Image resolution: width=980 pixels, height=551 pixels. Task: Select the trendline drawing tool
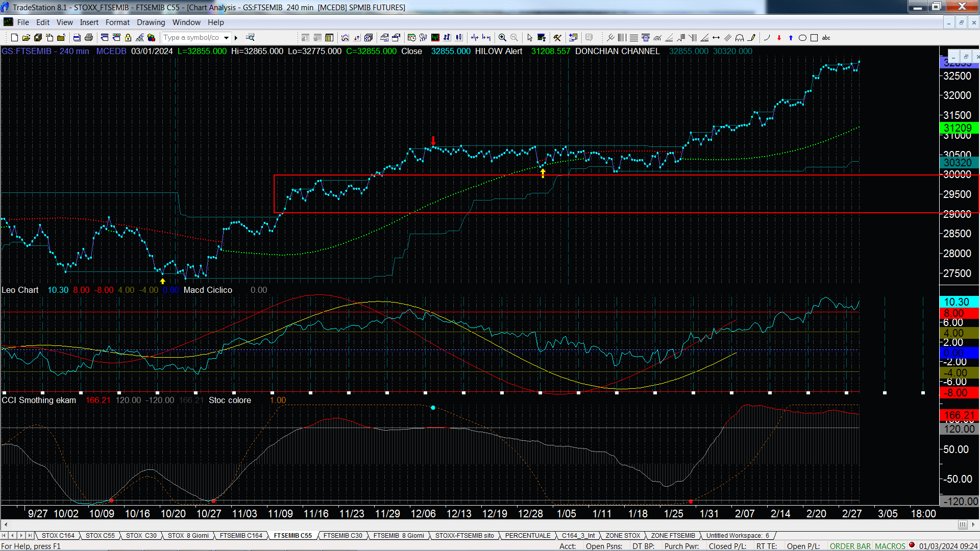[x=610, y=37]
